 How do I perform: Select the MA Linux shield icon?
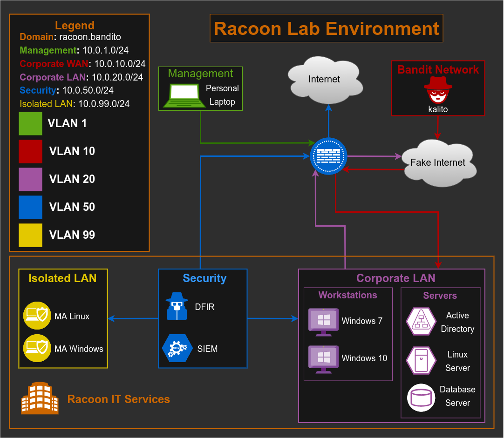(x=37, y=315)
